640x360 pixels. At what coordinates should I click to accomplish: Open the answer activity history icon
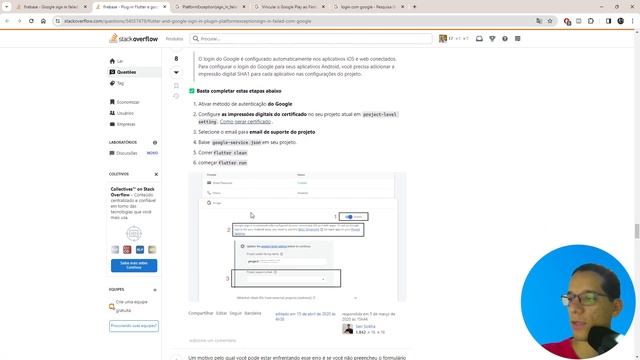point(176,96)
